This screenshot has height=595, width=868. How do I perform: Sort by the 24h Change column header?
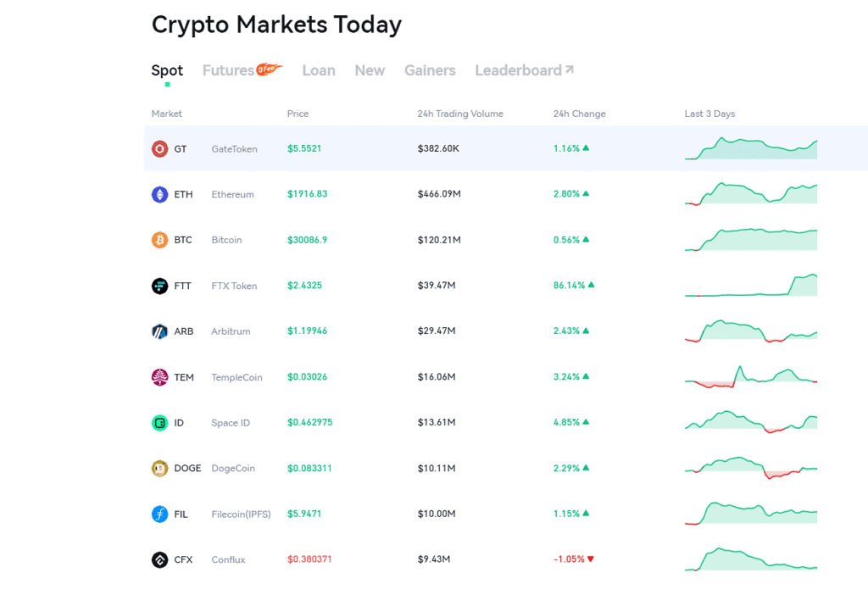tap(579, 114)
